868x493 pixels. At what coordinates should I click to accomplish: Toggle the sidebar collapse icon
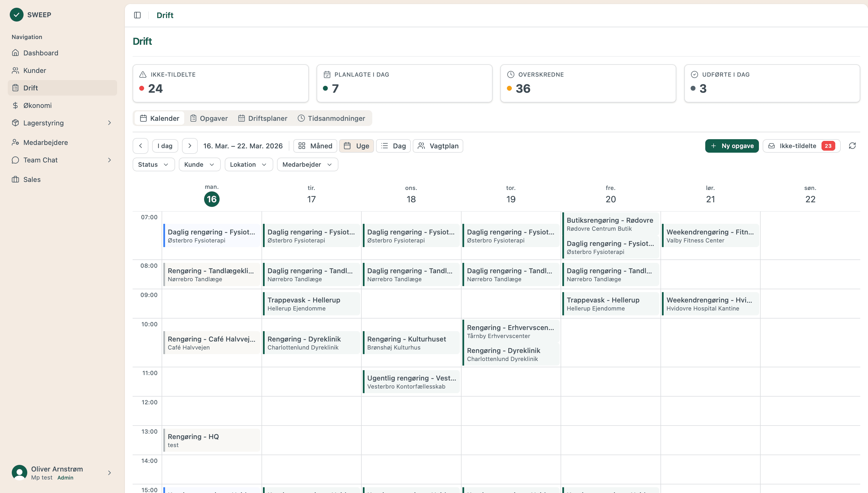click(137, 15)
